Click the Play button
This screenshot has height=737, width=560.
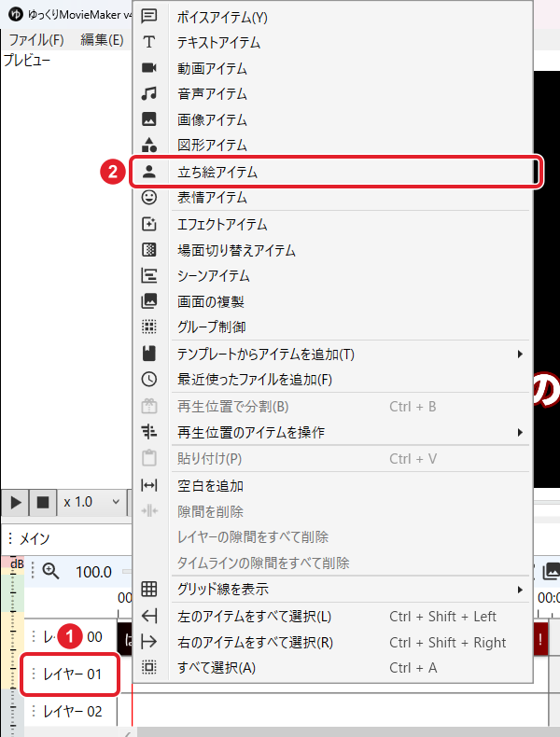point(16,503)
